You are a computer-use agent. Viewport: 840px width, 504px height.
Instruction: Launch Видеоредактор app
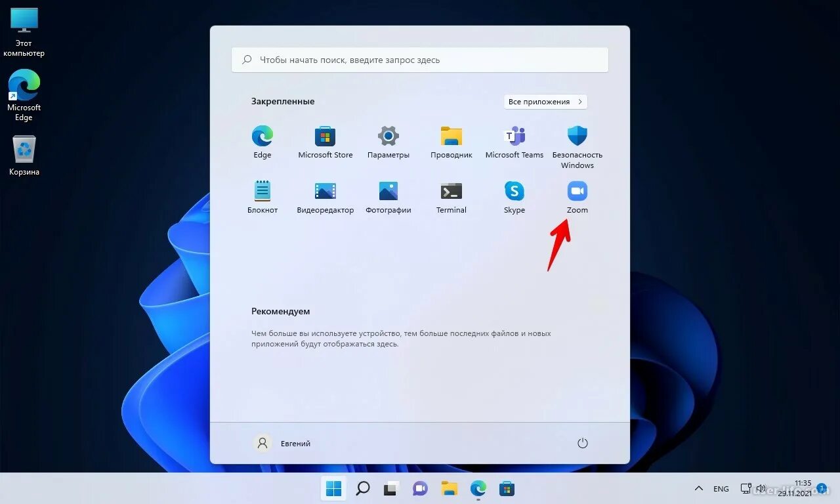click(x=325, y=198)
